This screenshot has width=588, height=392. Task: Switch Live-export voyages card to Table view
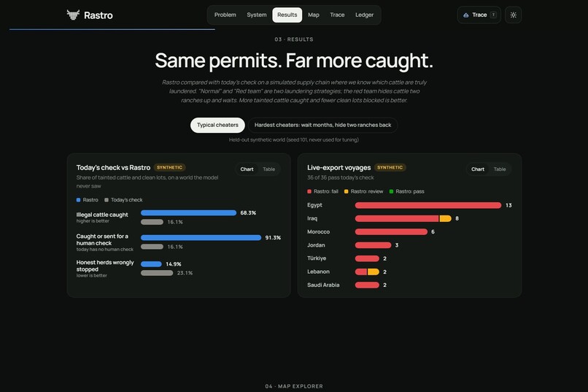(500, 169)
